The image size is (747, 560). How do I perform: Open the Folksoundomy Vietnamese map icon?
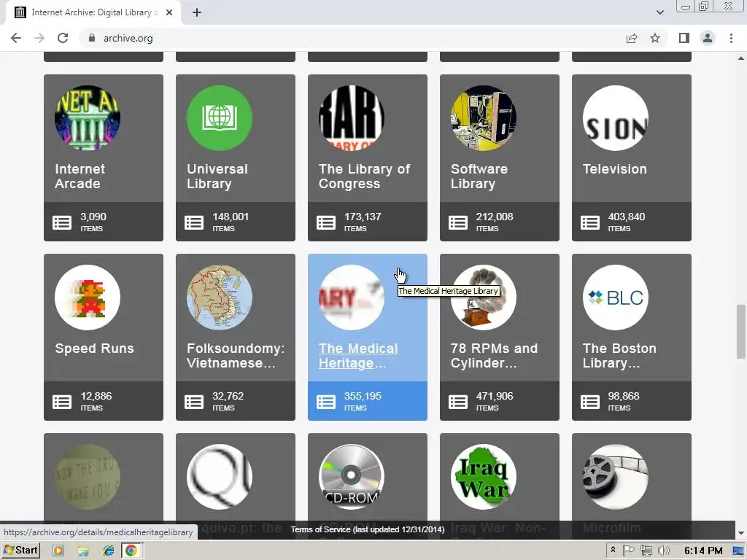220,297
